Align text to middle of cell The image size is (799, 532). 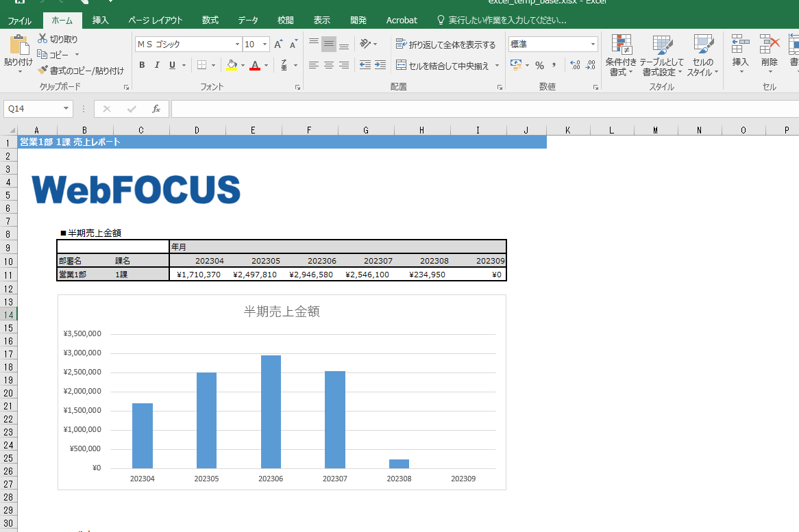click(x=329, y=45)
